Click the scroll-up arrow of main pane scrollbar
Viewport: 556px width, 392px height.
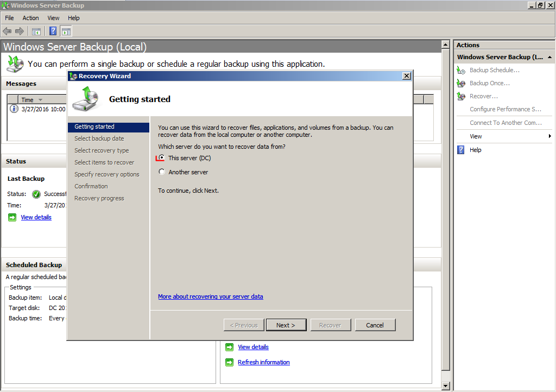pyautogui.click(x=446, y=45)
